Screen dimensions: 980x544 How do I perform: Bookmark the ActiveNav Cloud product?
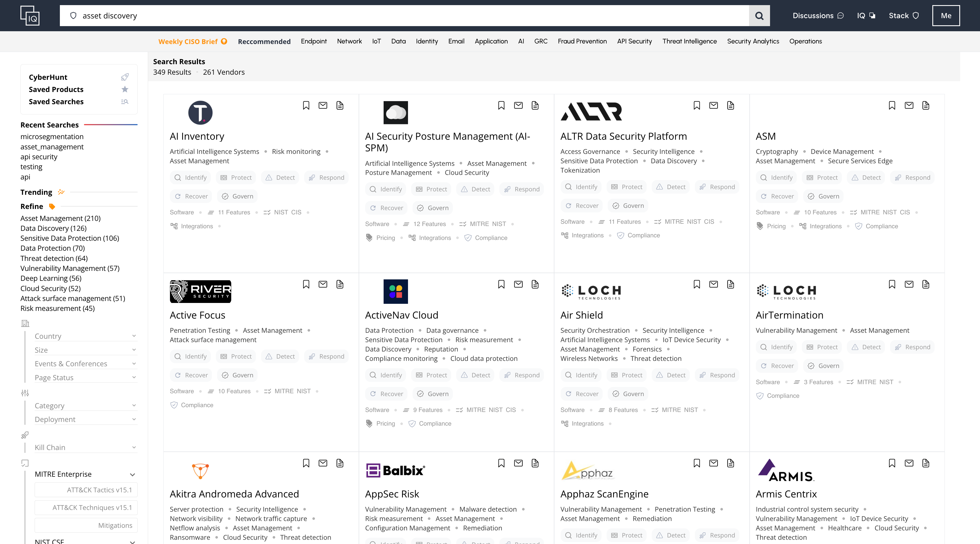[x=501, y=284]
